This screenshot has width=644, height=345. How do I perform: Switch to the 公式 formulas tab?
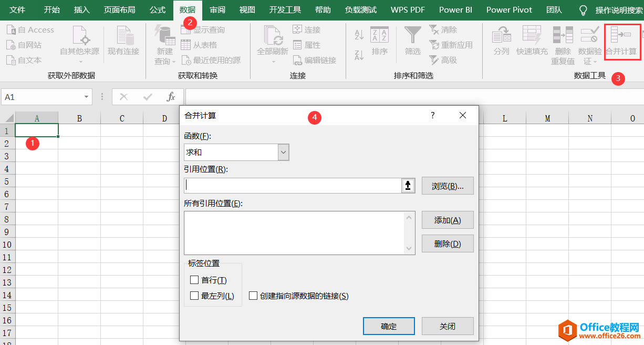coord(158,10)
